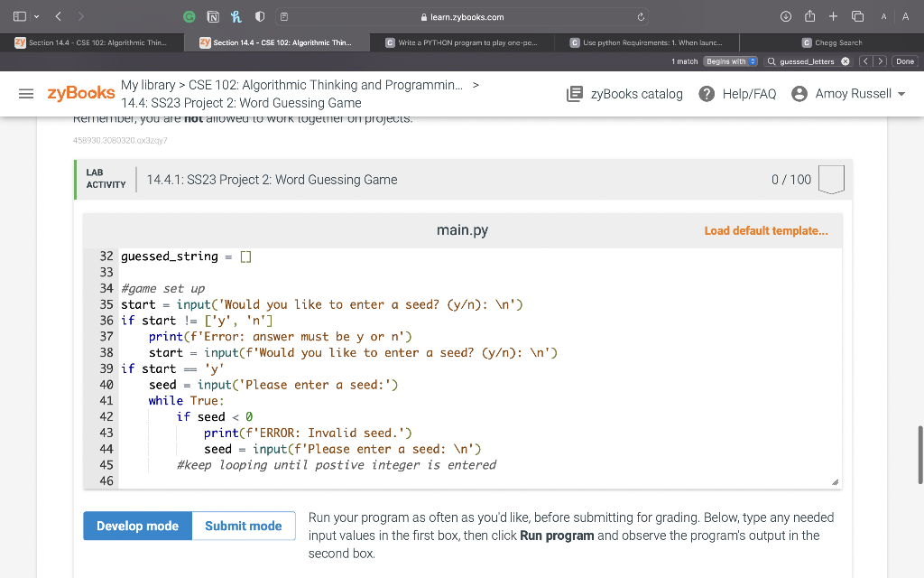This screenshot has height=578, width=924.
Task: Select the Submit mode tab
Action: (x=243, y=525)
